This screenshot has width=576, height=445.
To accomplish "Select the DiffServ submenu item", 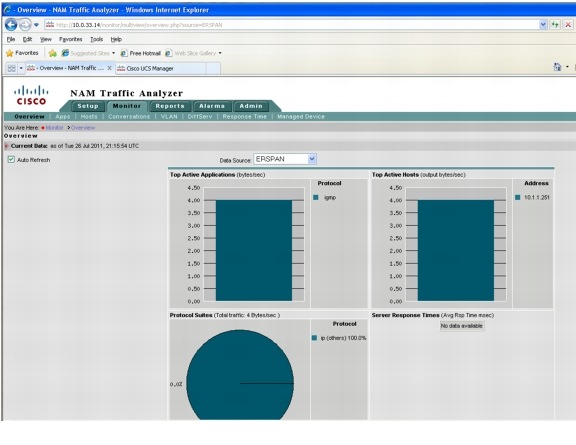I will coord(200,117).
